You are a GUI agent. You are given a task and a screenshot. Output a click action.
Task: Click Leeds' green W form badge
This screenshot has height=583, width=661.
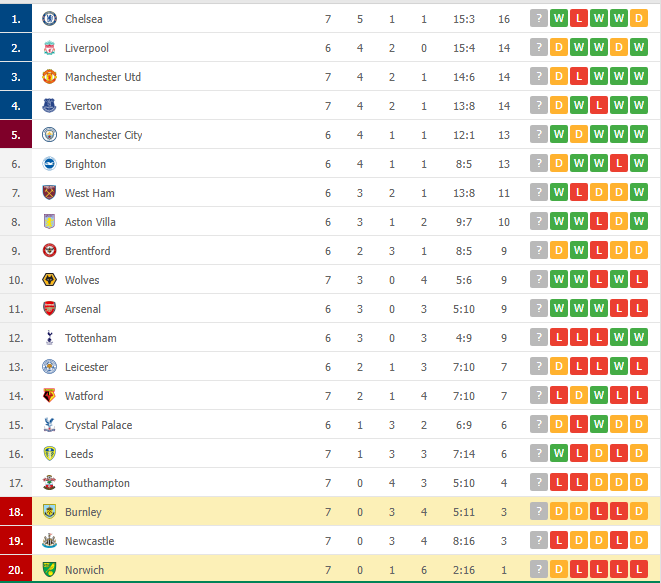559,454
